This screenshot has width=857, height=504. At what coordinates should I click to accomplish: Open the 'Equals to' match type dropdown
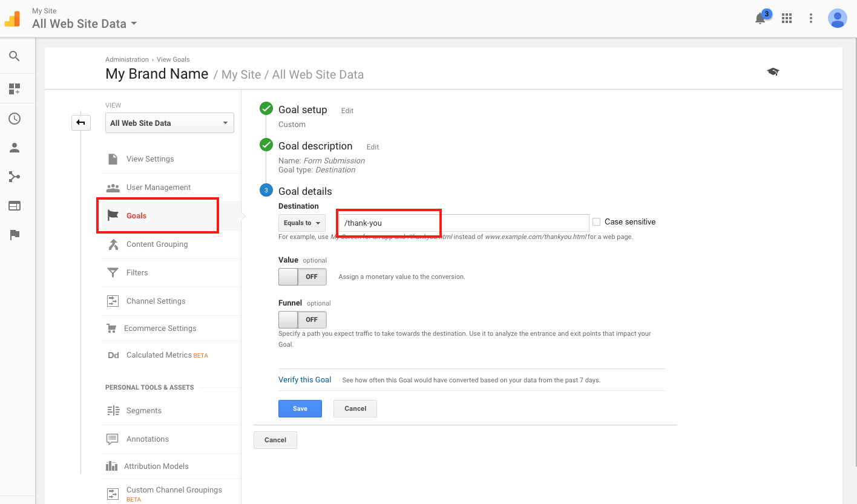pyautogui.click(x=301, y=223)
